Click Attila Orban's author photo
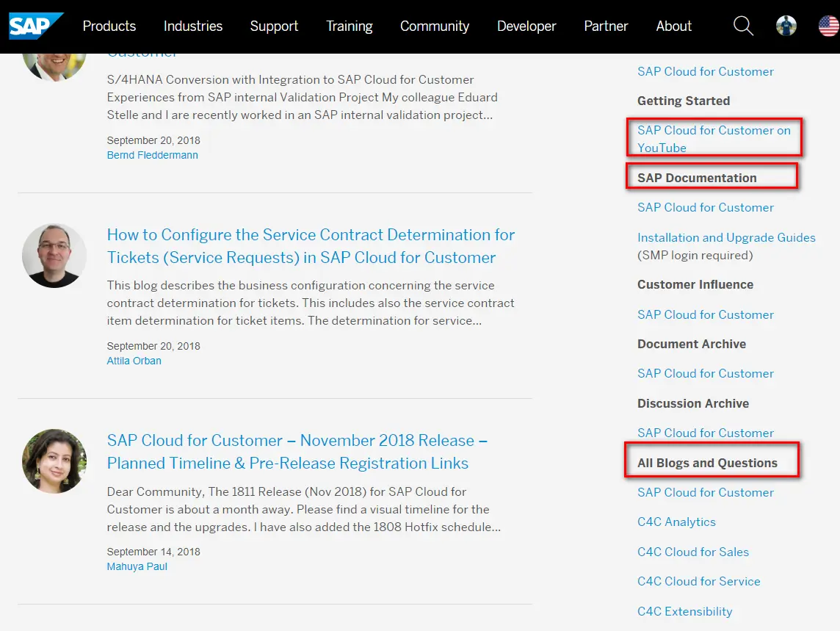This screenshot has height=631, width=840. click(x=54, y=256)
